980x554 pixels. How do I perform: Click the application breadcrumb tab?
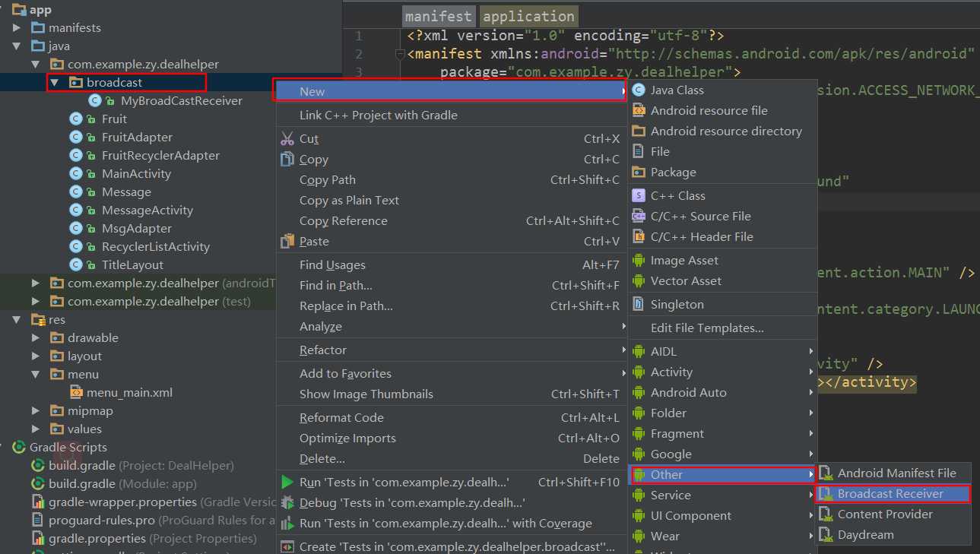tap(529, 16)
